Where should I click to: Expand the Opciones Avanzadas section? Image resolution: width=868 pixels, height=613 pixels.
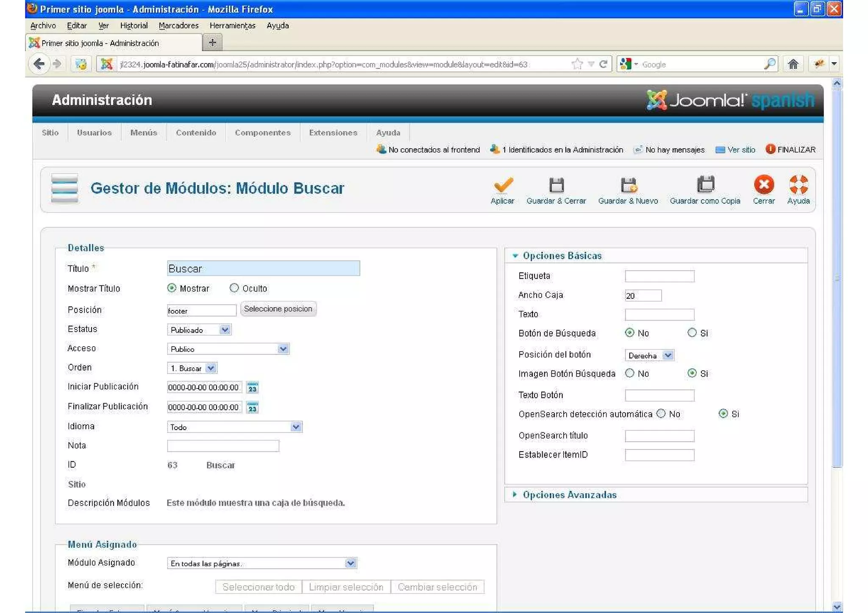coord(569,495)
